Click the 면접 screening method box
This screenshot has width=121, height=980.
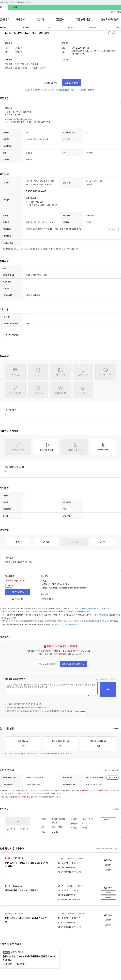tap(46, 542)
